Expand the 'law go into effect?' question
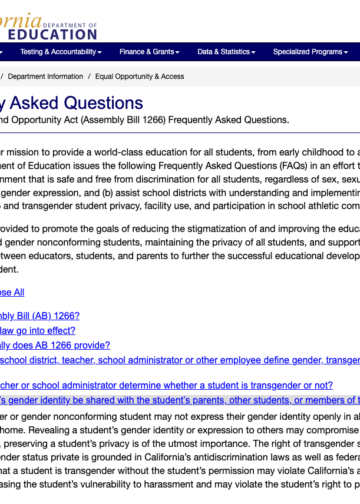 pyautogui.click(x=37, y=331)
